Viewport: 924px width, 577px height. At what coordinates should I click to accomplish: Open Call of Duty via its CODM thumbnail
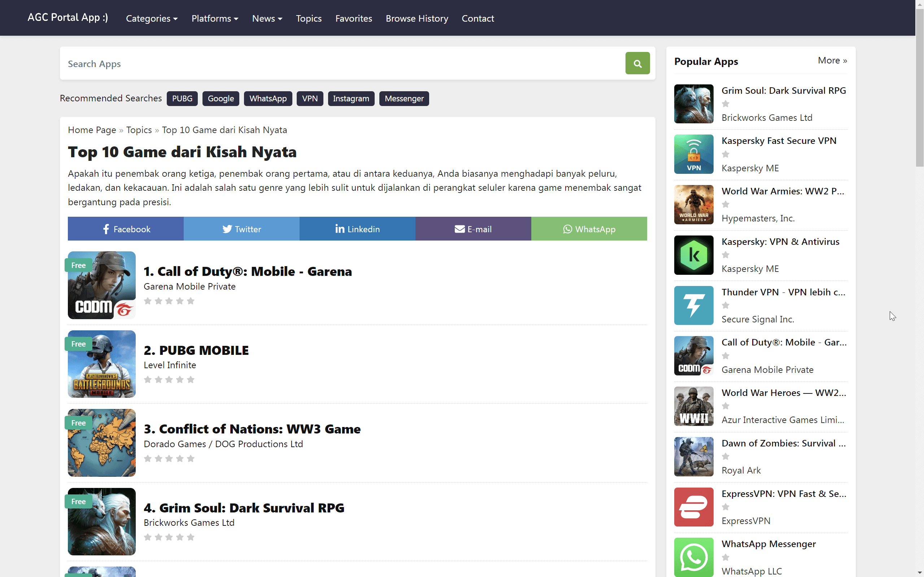tap(101, 285)
